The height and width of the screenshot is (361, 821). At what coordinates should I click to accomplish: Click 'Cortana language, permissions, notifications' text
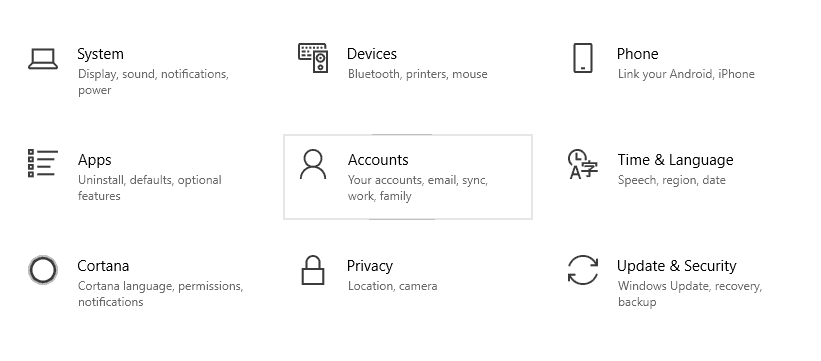click(161, 294)
